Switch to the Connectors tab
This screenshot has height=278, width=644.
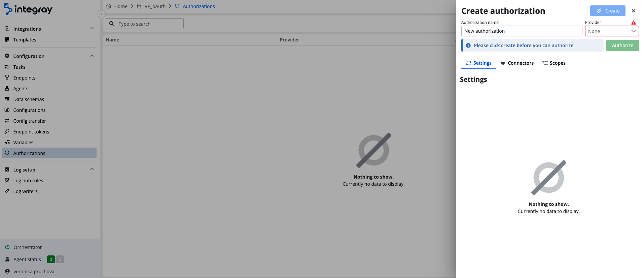pos(517,63)
